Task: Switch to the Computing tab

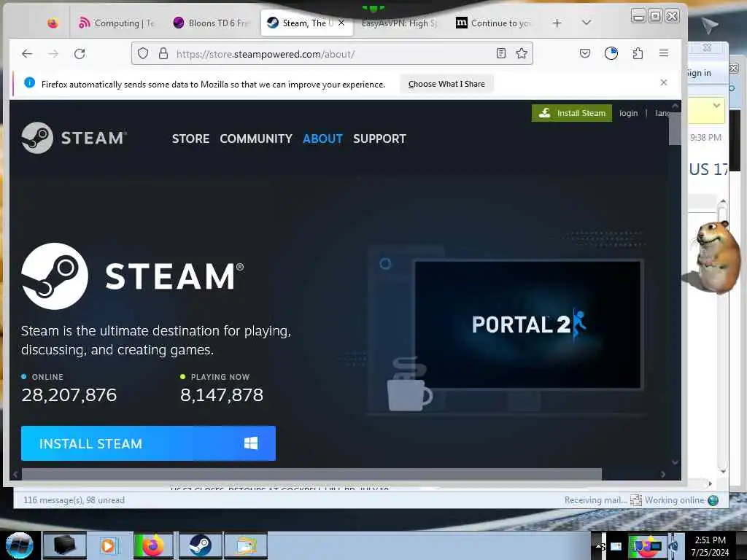Action: pyautogui.click(x=116, y=23)
